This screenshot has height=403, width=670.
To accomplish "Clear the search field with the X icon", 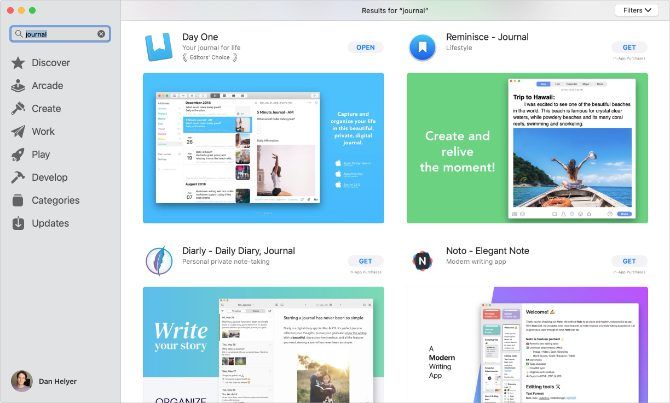I will (x=101, y=34).
